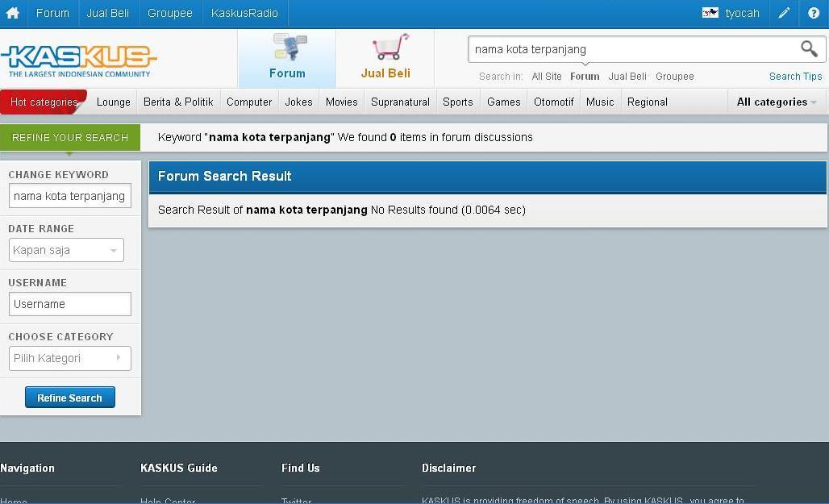Open Jual Beli in top navigation bar
The height and width of the screenshot is (504, 829).
[108, 13]
